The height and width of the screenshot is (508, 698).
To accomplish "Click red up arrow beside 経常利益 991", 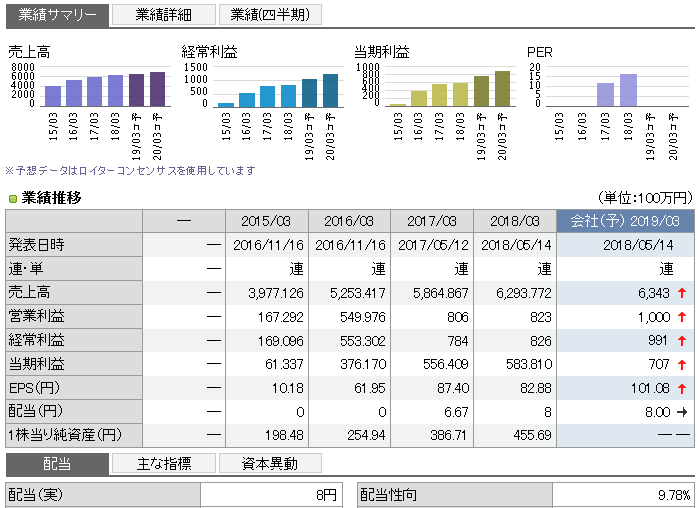I will [x=682, y=341].
